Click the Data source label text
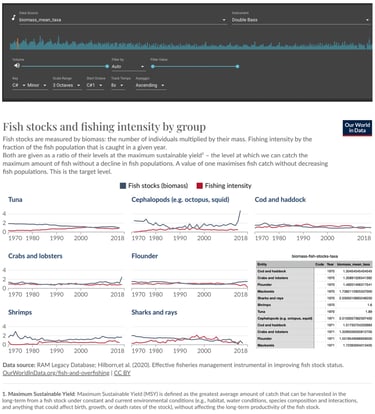Viewport: 375px width, 414px height. (19, 365)
